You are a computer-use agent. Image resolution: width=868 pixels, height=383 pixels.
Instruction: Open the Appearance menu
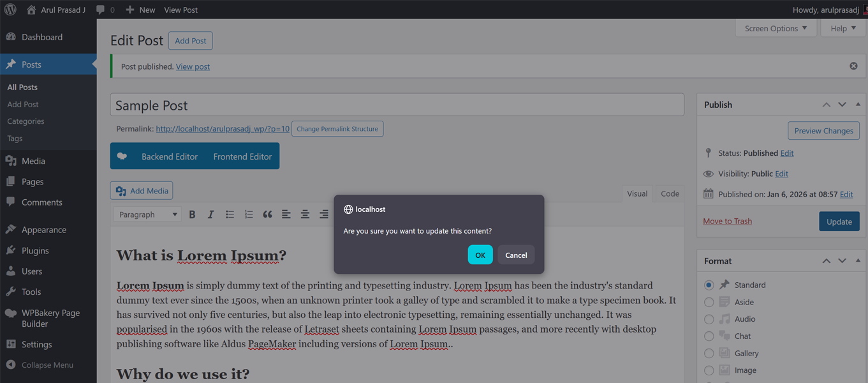tap(48, 230)
